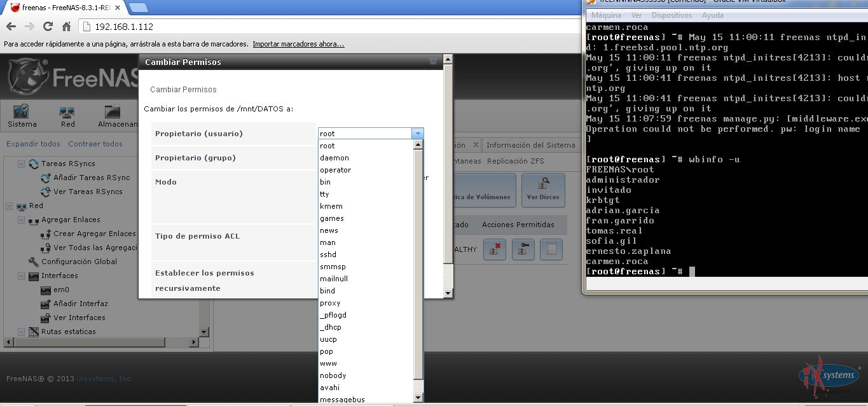Open Ver Tareas RSyncs tree item
Viewport: 868px width, 406px height.
[88, 192]
